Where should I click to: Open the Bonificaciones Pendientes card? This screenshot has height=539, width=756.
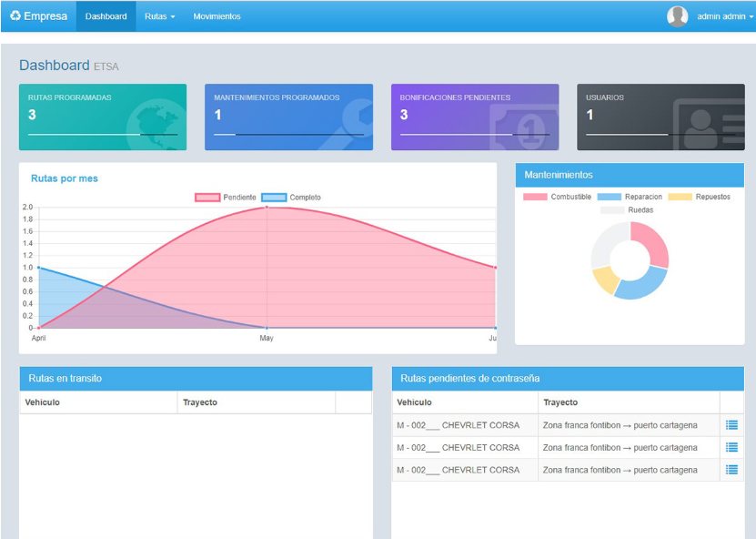click(x=474, y=117)
